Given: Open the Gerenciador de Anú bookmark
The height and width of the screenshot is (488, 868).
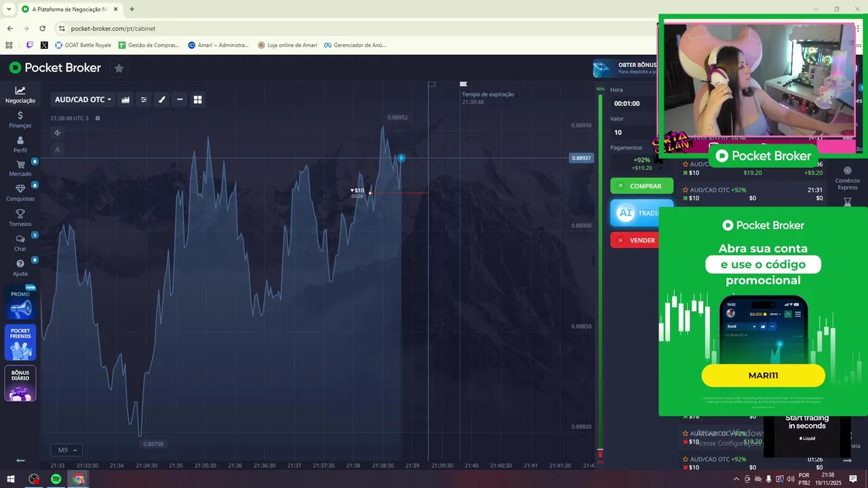Looking at the screenshot, I should click(x=355, y=45).
